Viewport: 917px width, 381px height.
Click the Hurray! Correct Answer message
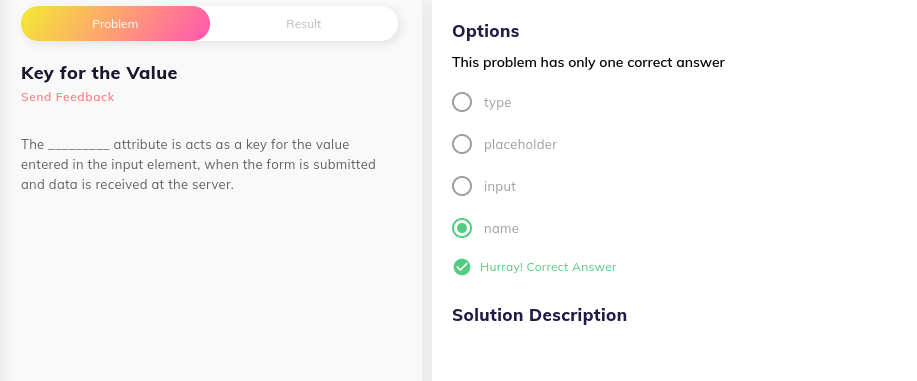pyautogui.click(x=548, y=267)
